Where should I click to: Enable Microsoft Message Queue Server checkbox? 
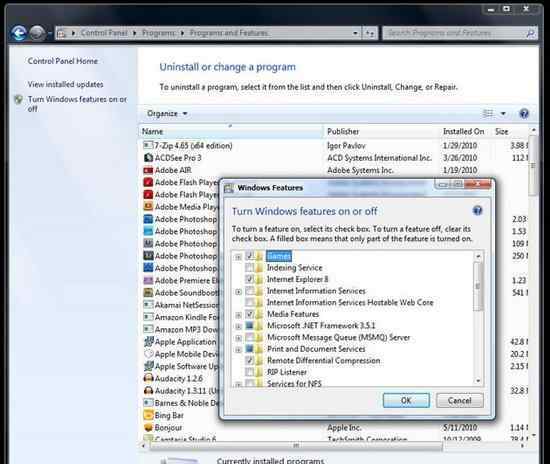249,337
